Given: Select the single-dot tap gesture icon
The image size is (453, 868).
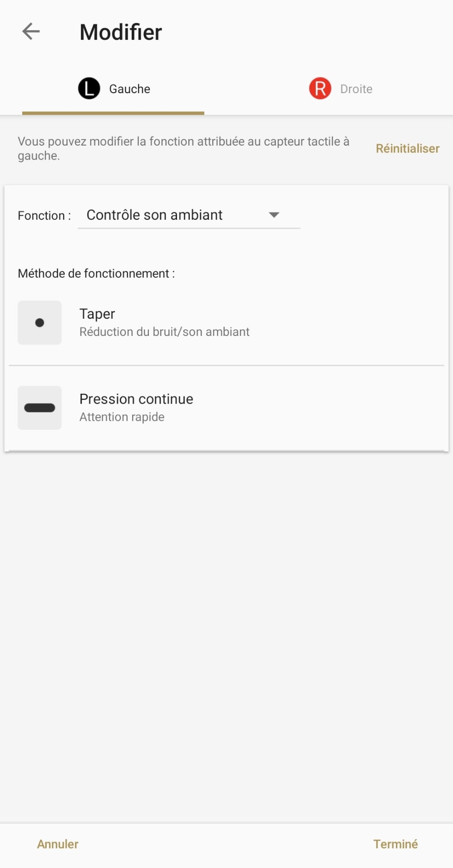Looking at the screenshot, I should (40, 323).
